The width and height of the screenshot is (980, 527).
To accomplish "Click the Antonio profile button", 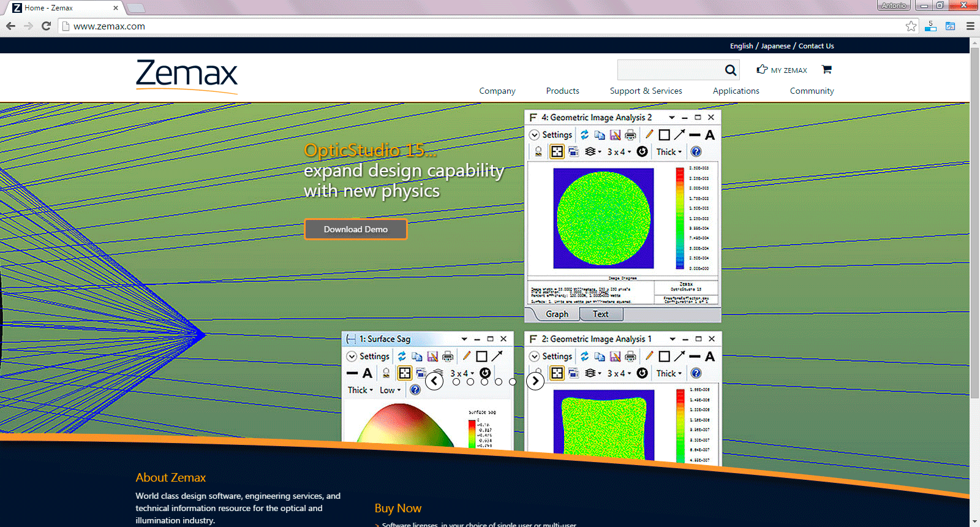I will click(x=894, y=6).
